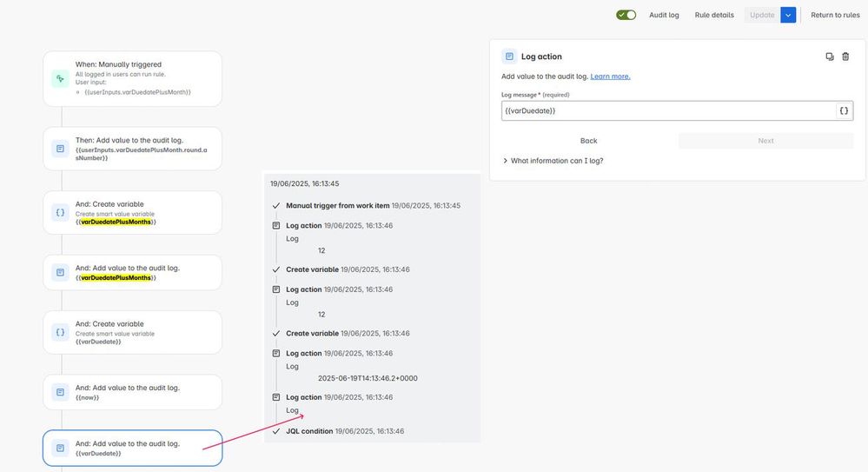Return to rules

click(835, 15)
